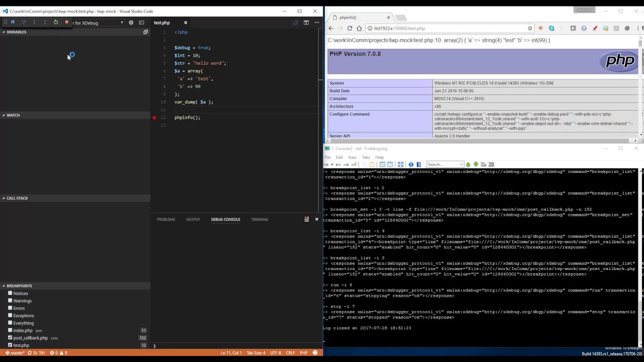Switch to TERMINAL panel tab
This screenshot has height=362, width=644.
click(260, 219)
